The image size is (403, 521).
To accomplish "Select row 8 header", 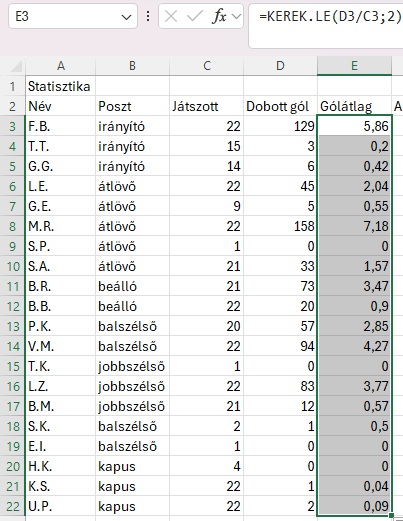I will (x=13, y=226).
